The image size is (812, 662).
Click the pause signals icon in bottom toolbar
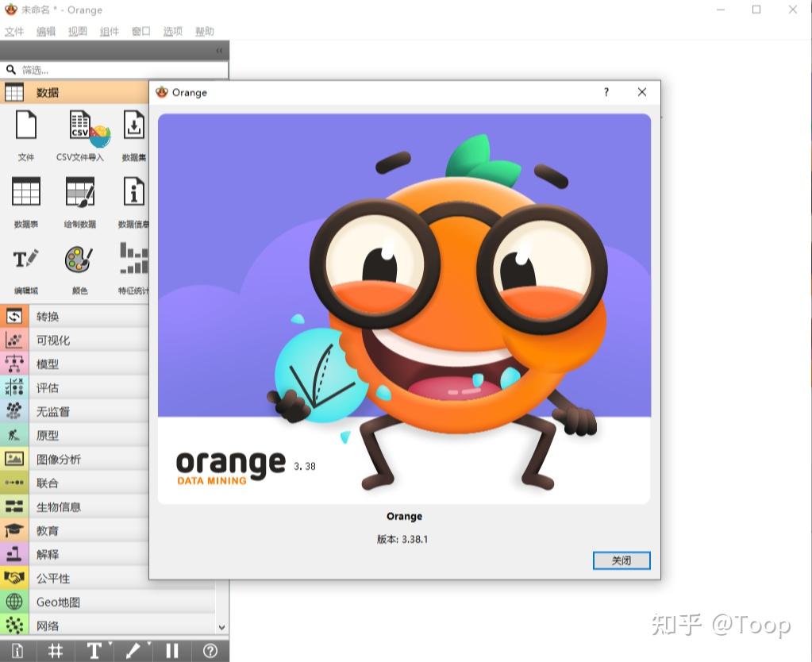tap(171, 650)
